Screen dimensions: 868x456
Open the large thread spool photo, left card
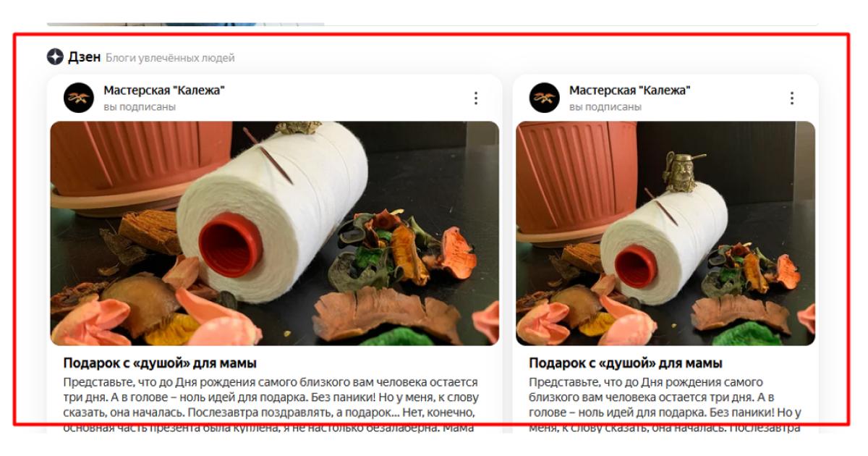pos(275,233)
